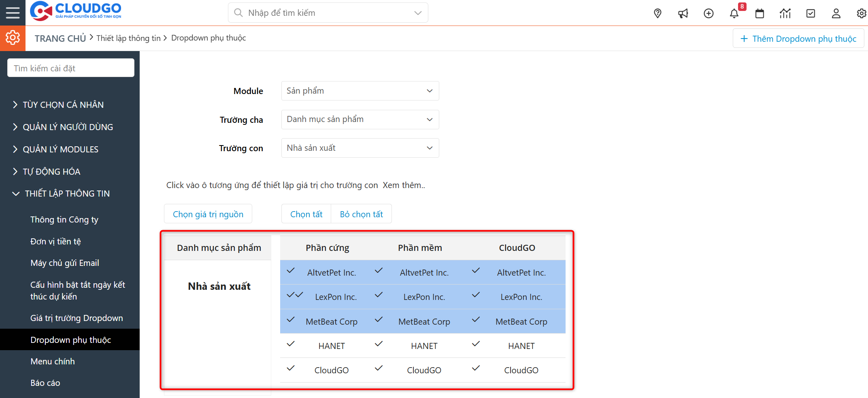Select Menu chính in the sidebar

(52, 361)
